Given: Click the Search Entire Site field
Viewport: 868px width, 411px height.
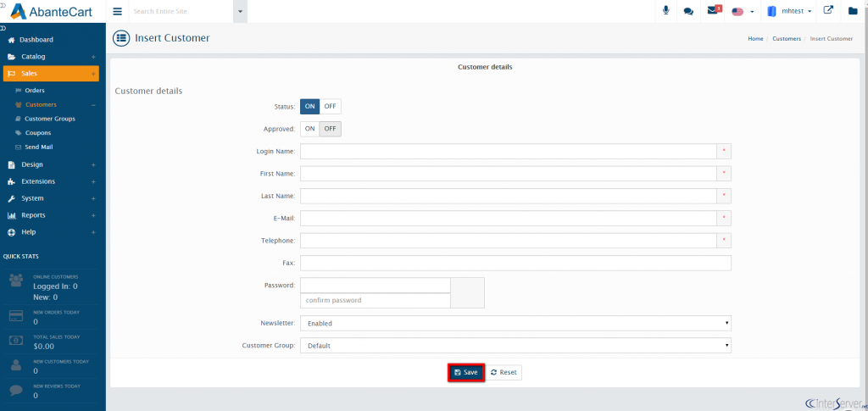Looking at the screenshot, I should [181, 11].
